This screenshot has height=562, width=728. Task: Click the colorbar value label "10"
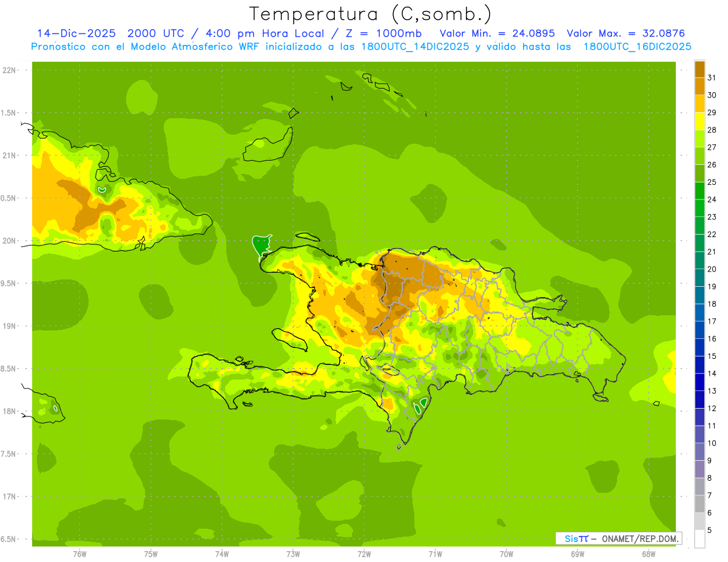pyautogui.click(x=712, y=443)
